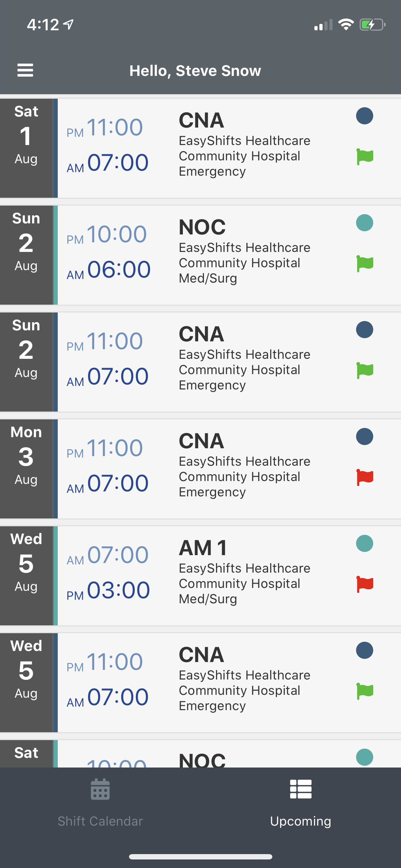Tap navy dot on Sat 1 Aug shift
Viewport: 401px width, 868px height.
[x=364, y=116]
